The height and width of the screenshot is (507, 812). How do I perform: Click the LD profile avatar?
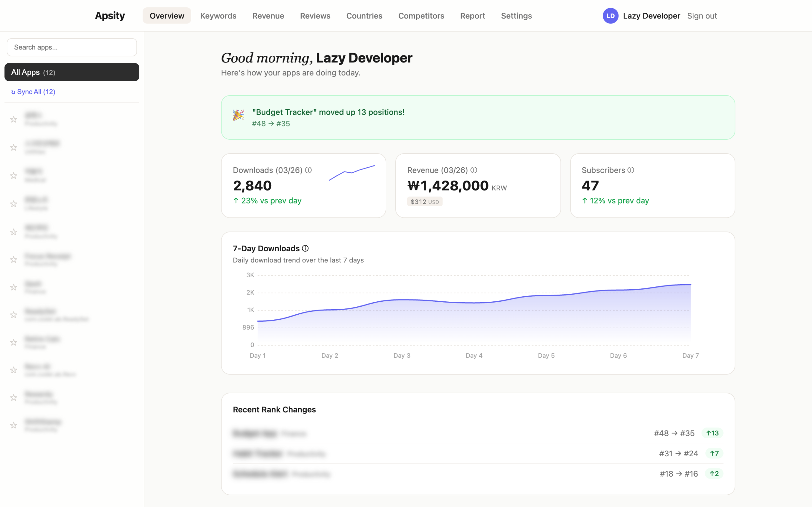coord(611,16)
